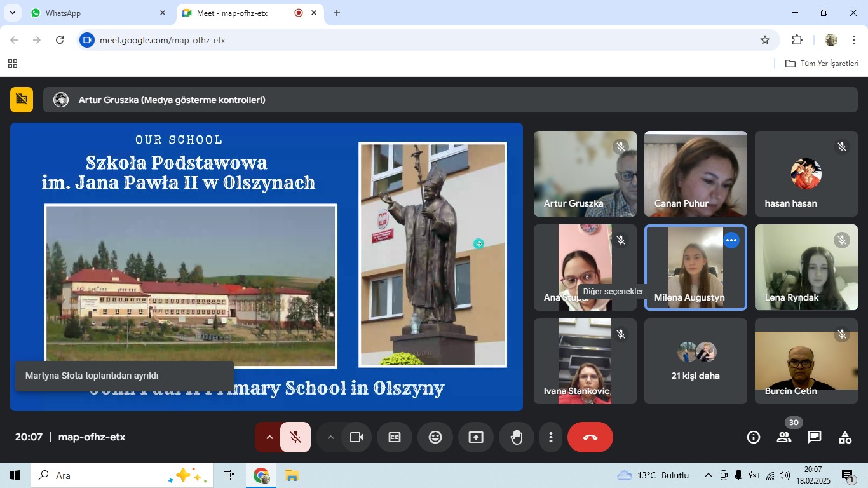Image resolution: width=868 pixels, height=488 pixels.
Task: Open more options three-dot call menu
Action: 551,437
